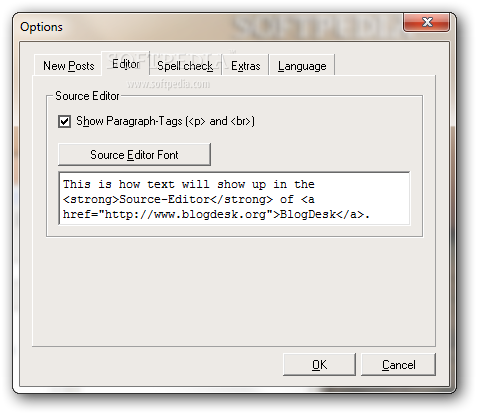Viewport: 477px width, 414px height.
Task: Click the Source Editor Font button
Action: [134, 154]
